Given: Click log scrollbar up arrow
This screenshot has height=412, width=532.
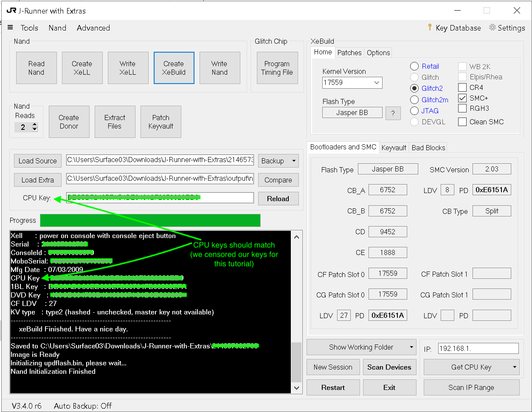Looking at the screenshot, I should 297,236.
